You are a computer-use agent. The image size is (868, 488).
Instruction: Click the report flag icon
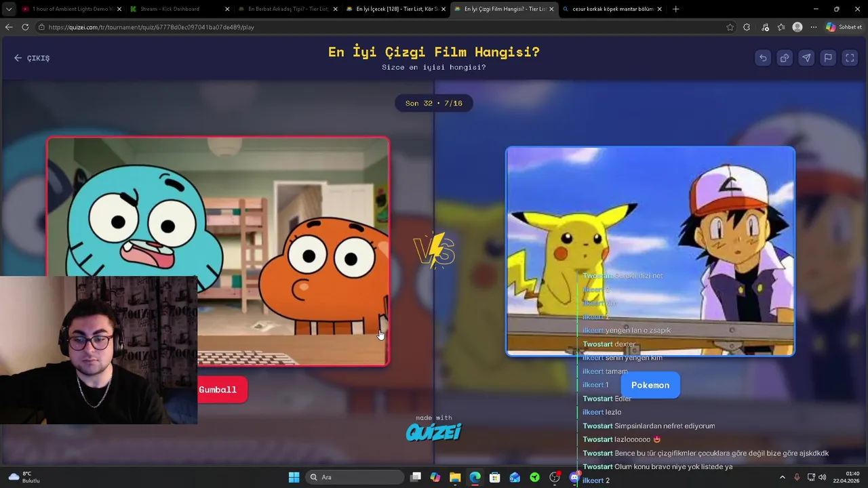[828, 58]
